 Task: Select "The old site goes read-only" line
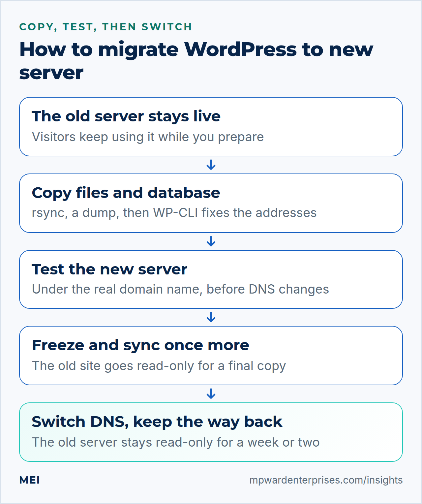[159, 366]
